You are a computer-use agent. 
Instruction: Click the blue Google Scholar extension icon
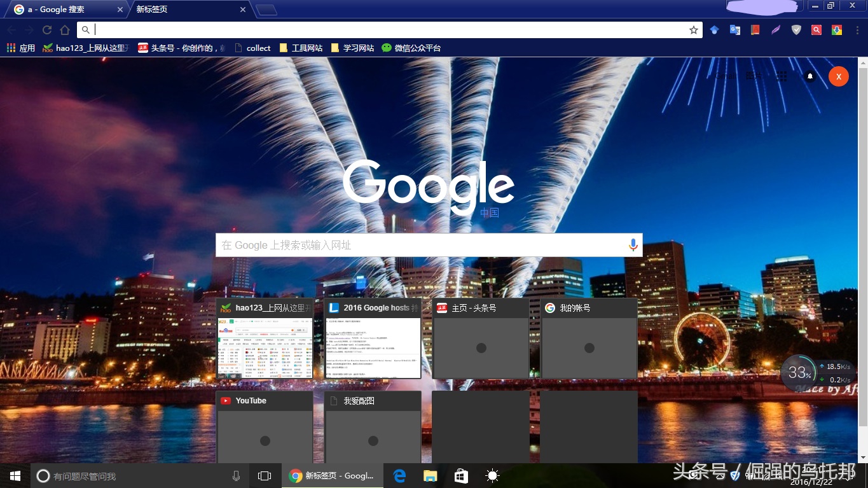[x=713, y=30]
